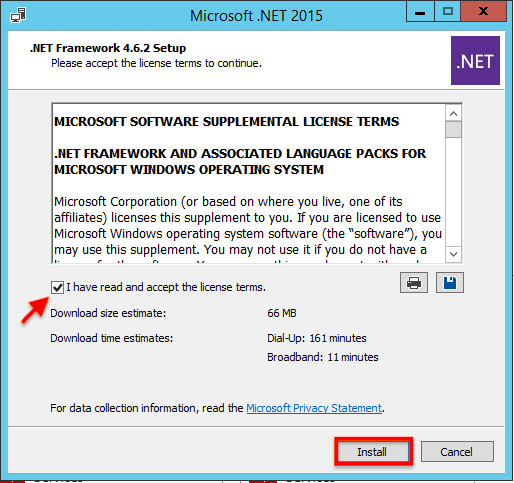The height and width of the screenshot is (483, 514).
Task: Click the license scrollbar thumb
Action: (x=453, y=129)
